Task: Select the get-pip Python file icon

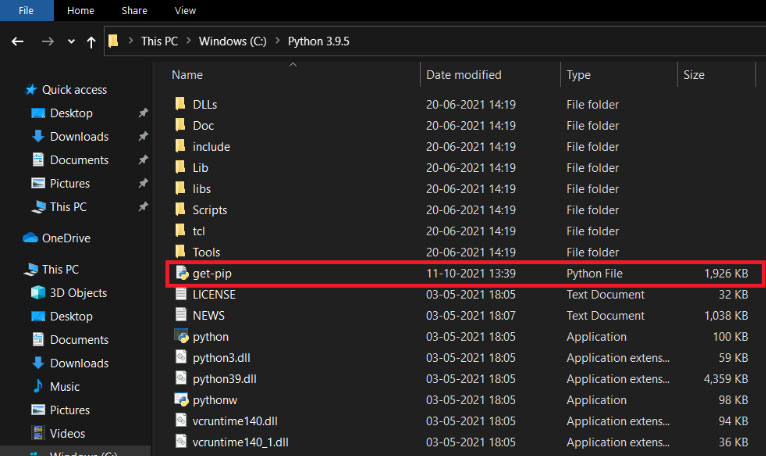Action: (x=182, y=273)
